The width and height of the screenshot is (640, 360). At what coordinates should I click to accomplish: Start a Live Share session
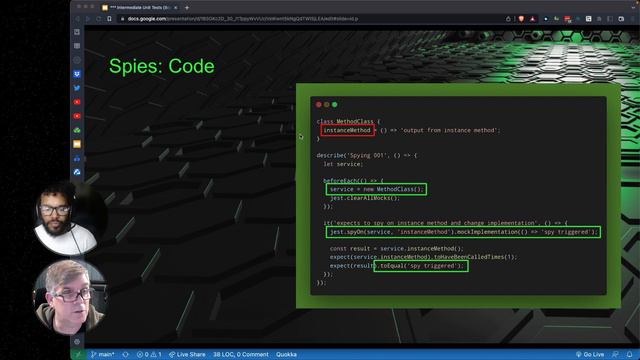tap(187, 354)
